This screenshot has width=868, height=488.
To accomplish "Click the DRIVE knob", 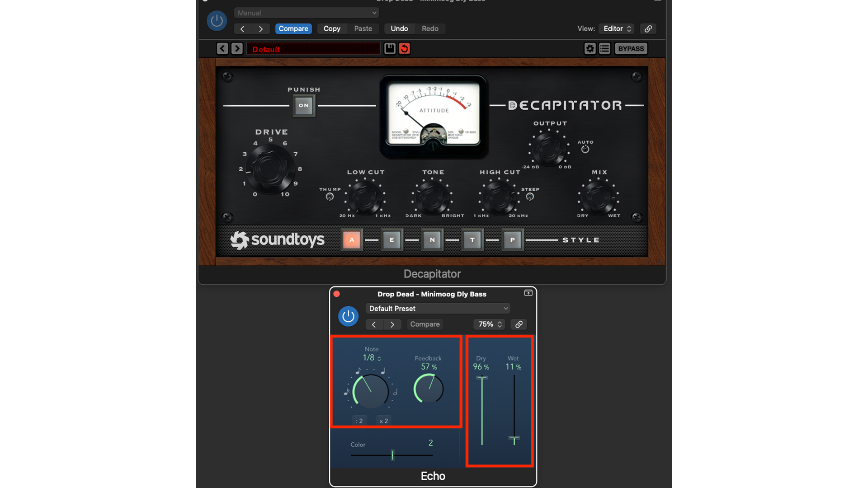I will 270,169.
